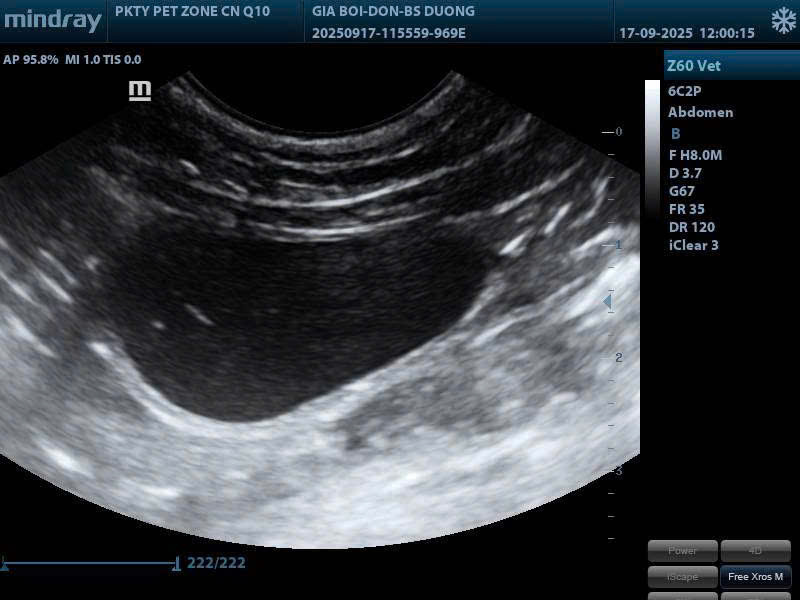
Task: Click the cine start triangle marker
Action: pos(5,566)
